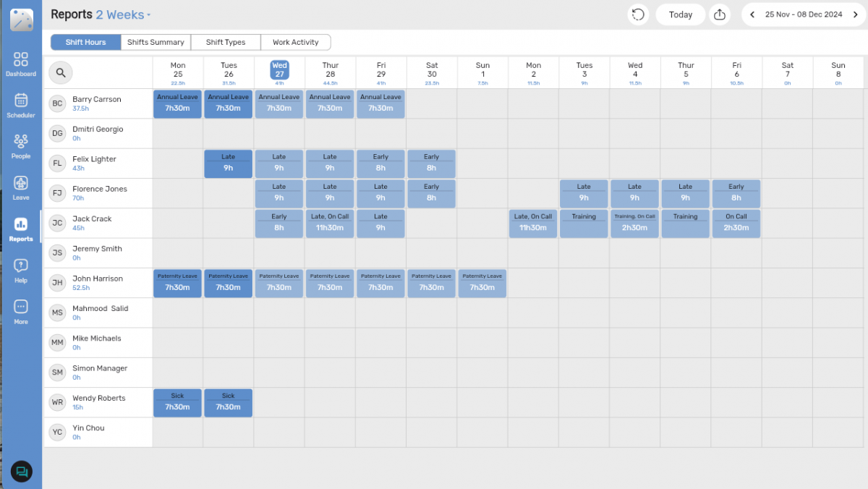Switch to the Shift Types tab
This screenshot has width=868, height=489.
tap(226, 43)
